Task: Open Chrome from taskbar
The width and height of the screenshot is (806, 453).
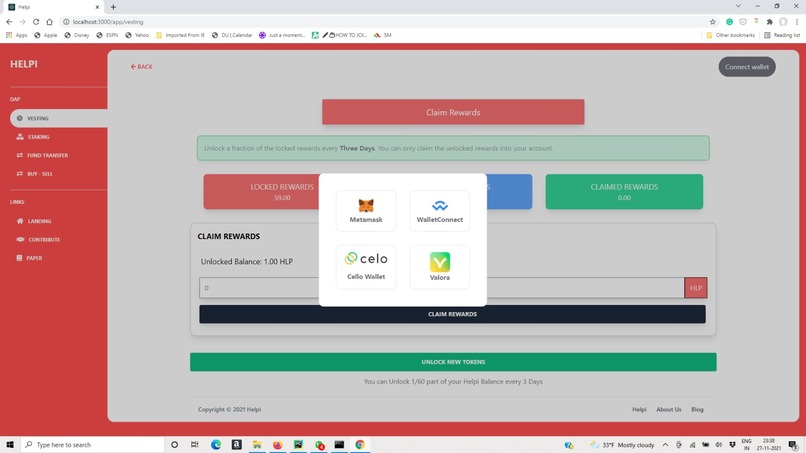Action: 360,445
